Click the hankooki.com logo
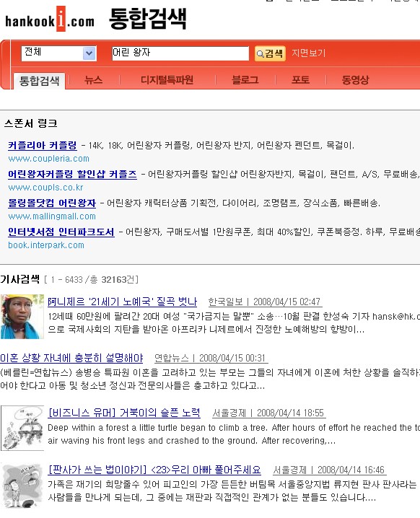Image resolution: width=420 pixels, height=518 pixels. coord(50,19)
